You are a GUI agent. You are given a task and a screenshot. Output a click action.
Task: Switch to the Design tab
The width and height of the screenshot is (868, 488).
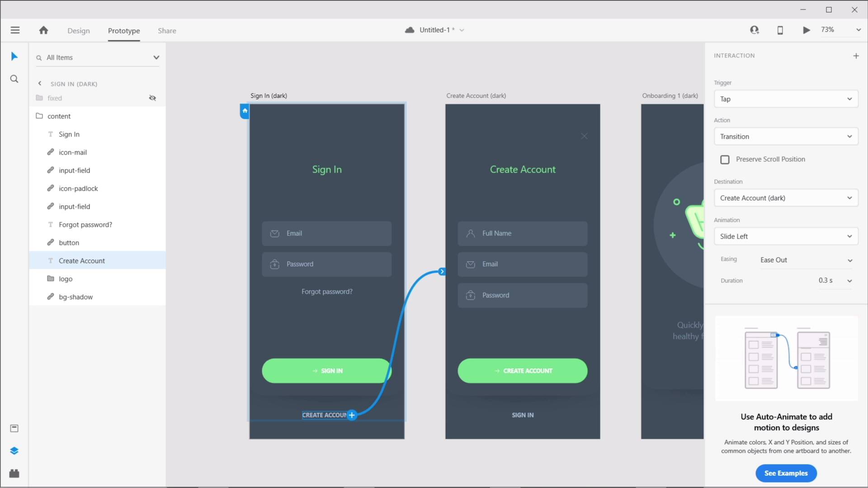point(78,30)
